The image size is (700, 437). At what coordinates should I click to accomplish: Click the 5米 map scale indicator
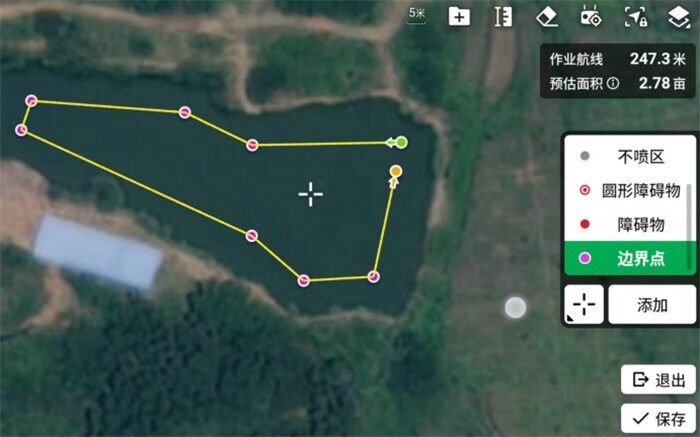[x=417, y=14]
